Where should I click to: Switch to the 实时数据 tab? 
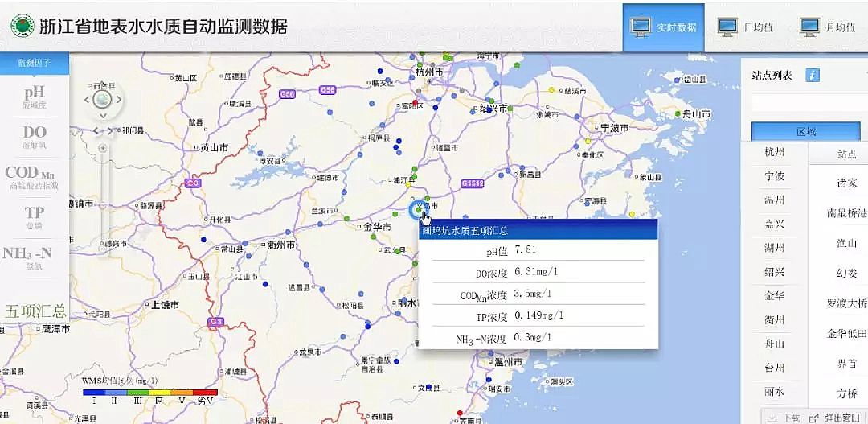(663, 27)
